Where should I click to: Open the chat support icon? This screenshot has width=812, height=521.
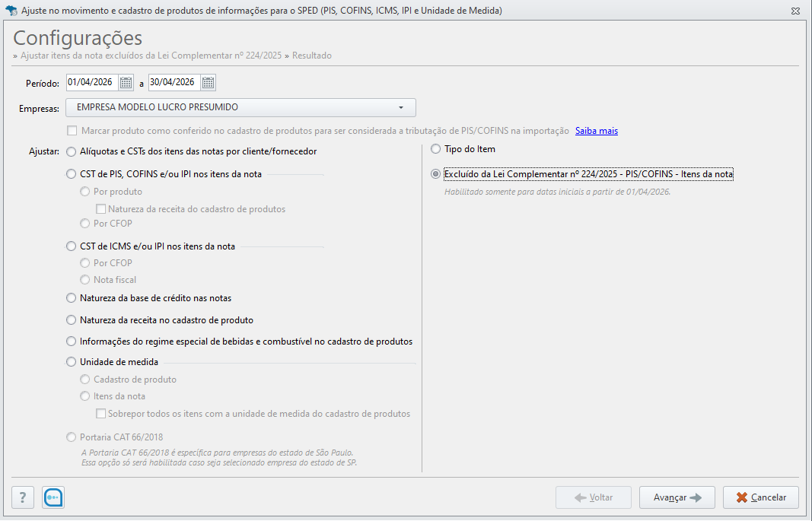pyautogui.click(x=53, y=497)
